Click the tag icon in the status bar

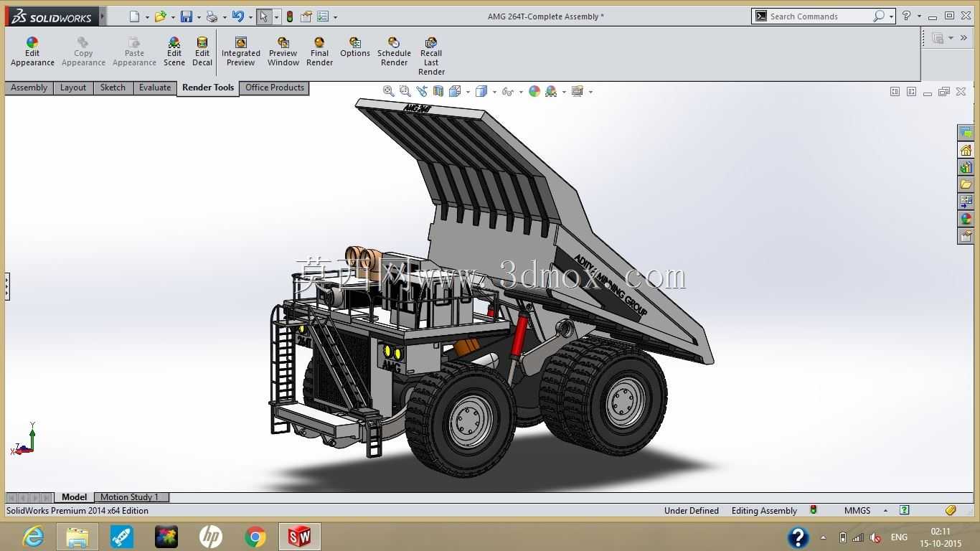951,510
